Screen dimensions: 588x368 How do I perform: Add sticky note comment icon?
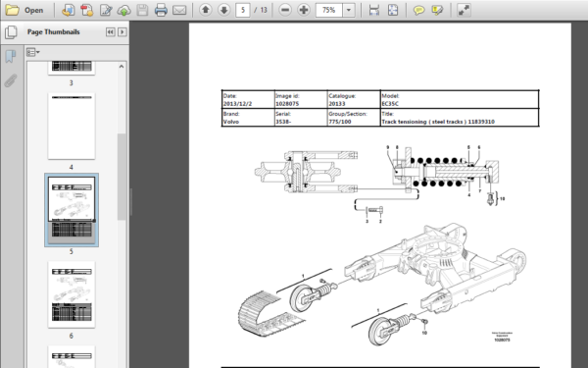(418, 10)
